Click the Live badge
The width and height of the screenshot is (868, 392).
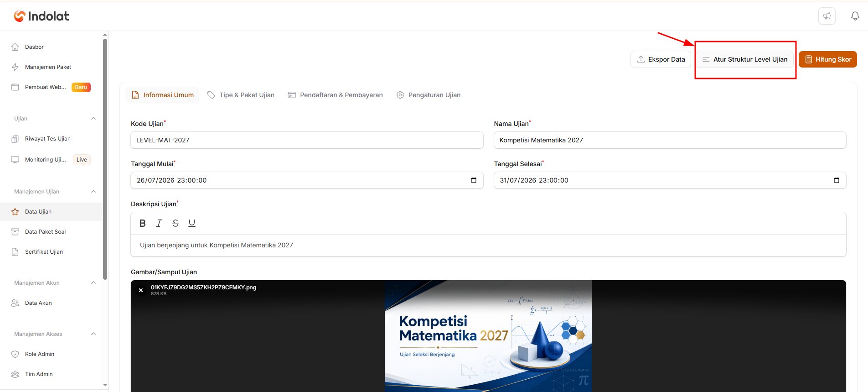click(82, 160)
